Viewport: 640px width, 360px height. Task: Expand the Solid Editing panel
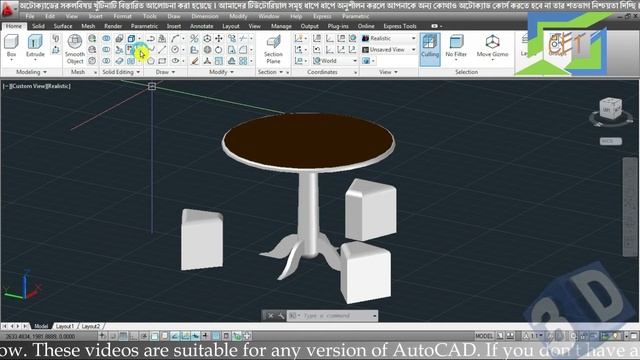(121, 72)
